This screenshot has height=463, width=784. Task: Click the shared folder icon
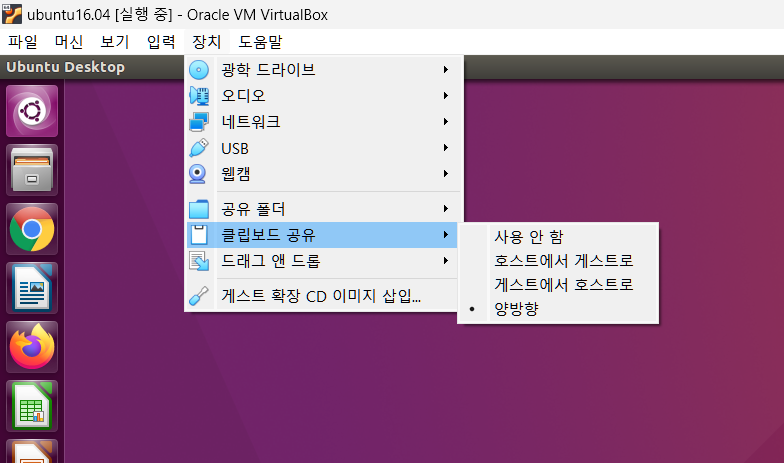pyautogui.click(x=199, y=209)
